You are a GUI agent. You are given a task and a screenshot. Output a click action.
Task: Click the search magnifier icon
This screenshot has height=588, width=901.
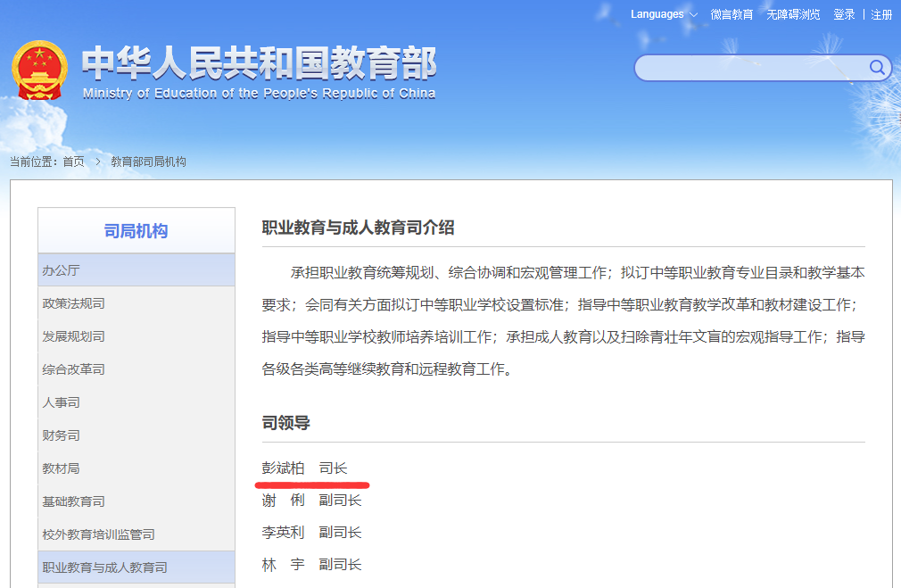pos(877,68)
